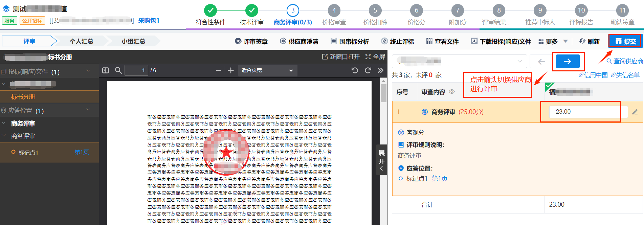Screen dimensions: 644x225
Task: Click 查询供应商 link
Action: click(x=625, y=61)
